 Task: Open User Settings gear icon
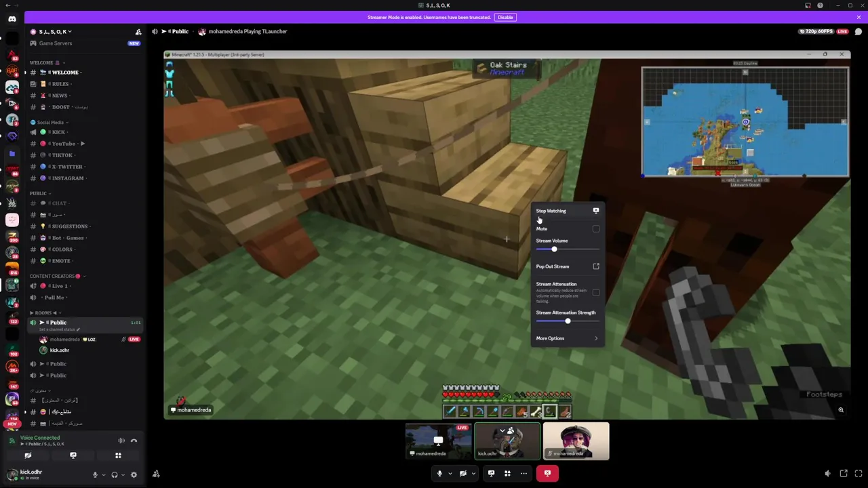pos(134,474)
